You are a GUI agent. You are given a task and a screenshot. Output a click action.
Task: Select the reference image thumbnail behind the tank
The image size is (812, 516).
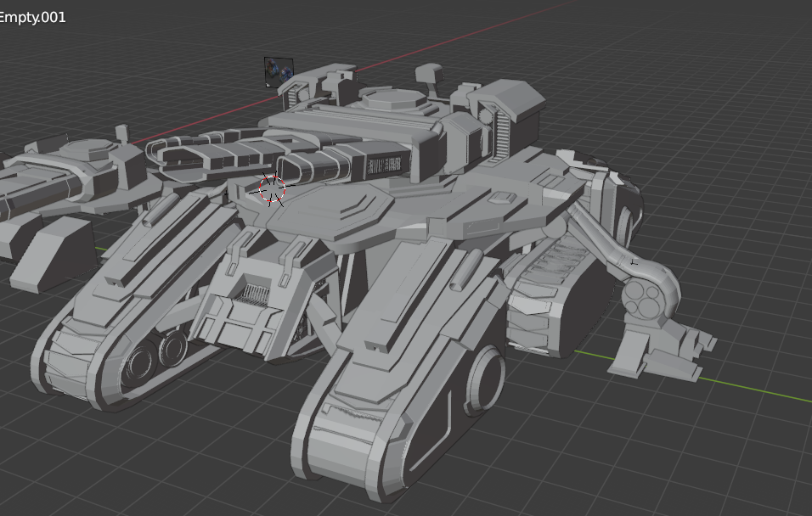coord(278,72)
